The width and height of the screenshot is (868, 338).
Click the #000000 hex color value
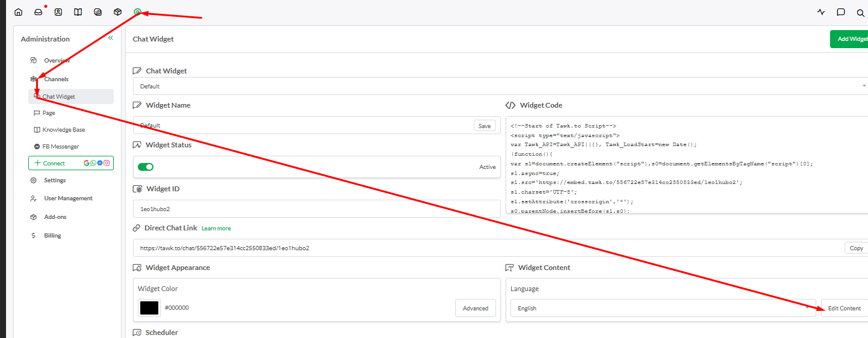coord(177,308)
